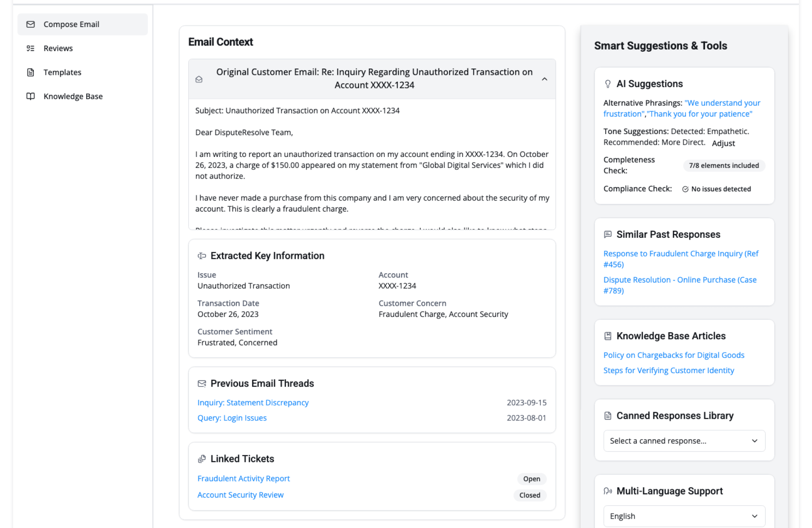
Task: Insert the "We understand your frustration" phrasing
Action: [x=722, y=103]
